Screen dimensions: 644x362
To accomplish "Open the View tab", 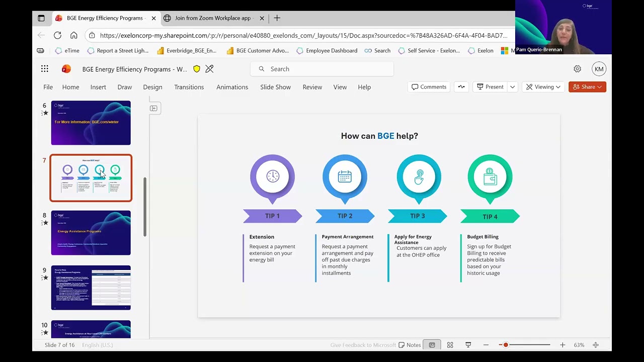I will coord(340,87).
